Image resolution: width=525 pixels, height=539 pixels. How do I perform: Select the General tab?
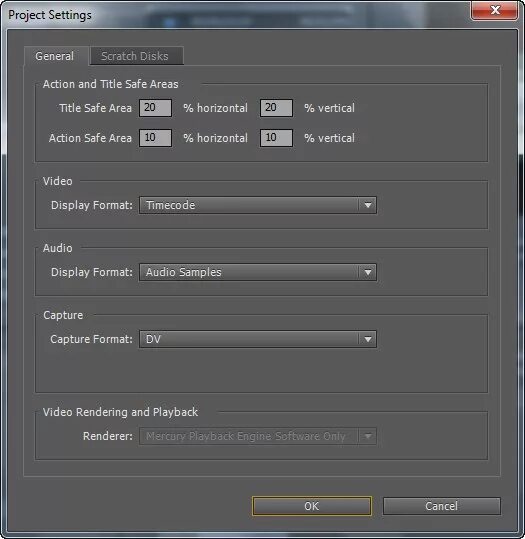coord(56,56)
